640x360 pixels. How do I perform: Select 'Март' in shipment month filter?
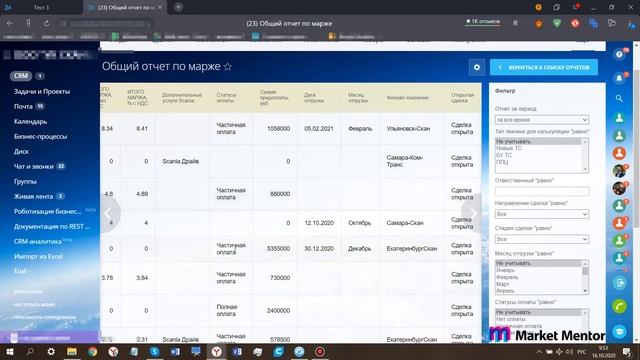[x=502, y=284]
